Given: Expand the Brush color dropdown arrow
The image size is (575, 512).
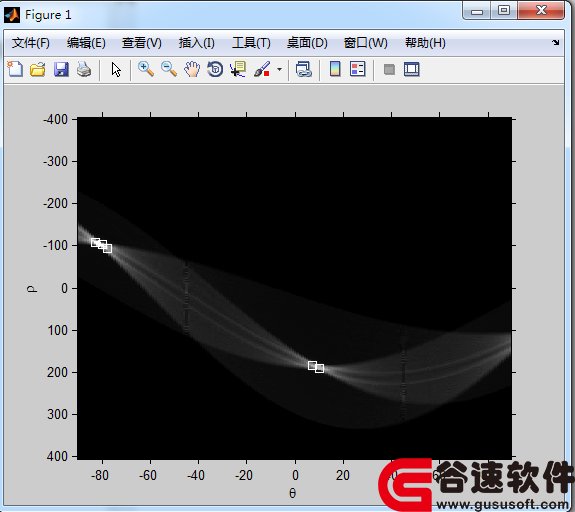Looking at the screenshot, I should (279, 69).
